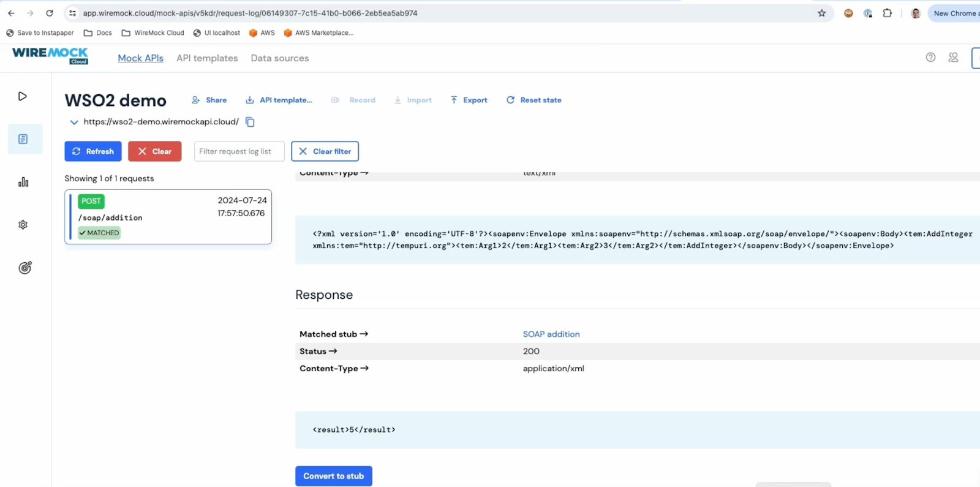The width and height of the screenshot is (980, 487).
Task: Convert the request to a stub
Action: coord(334,476)
